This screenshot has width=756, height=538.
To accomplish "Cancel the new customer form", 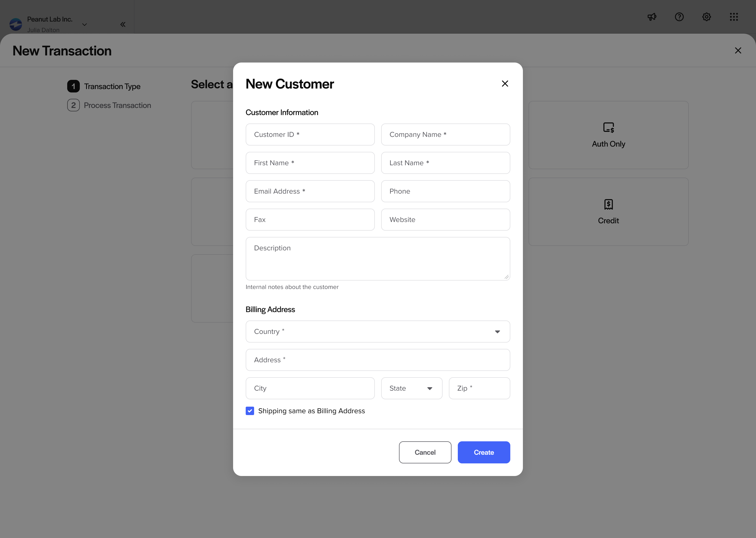I will coord(425,452).
